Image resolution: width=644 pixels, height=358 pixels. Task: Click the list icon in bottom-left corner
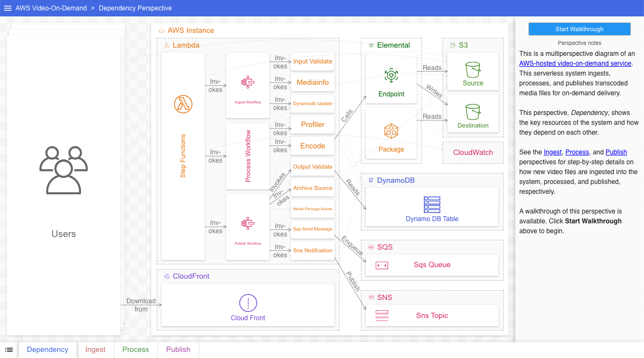[x=9, y=349]
